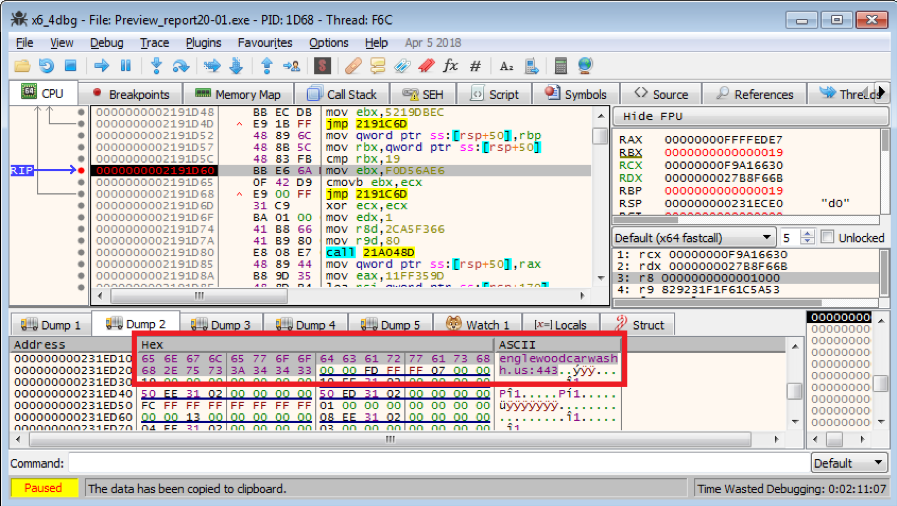Expand the Default (x64 fastcall) dropdown
The height and width of the screenshot is (506, 897).
coord(765,238)
